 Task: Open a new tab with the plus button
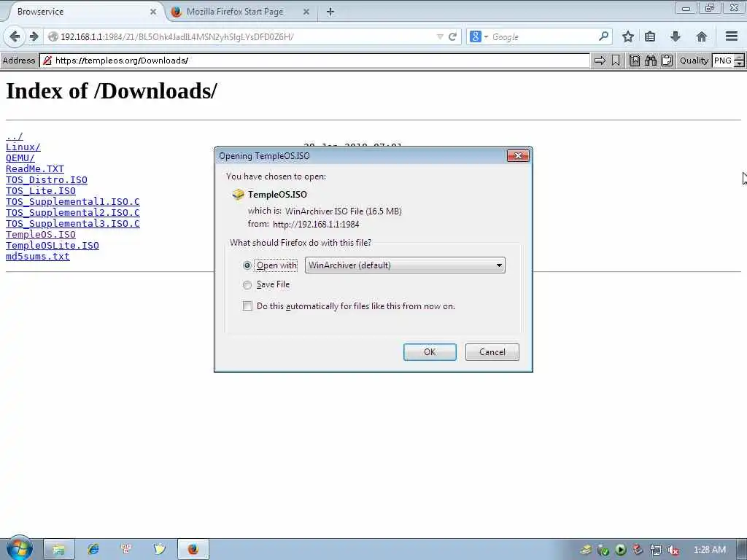(x=330, y=12)
